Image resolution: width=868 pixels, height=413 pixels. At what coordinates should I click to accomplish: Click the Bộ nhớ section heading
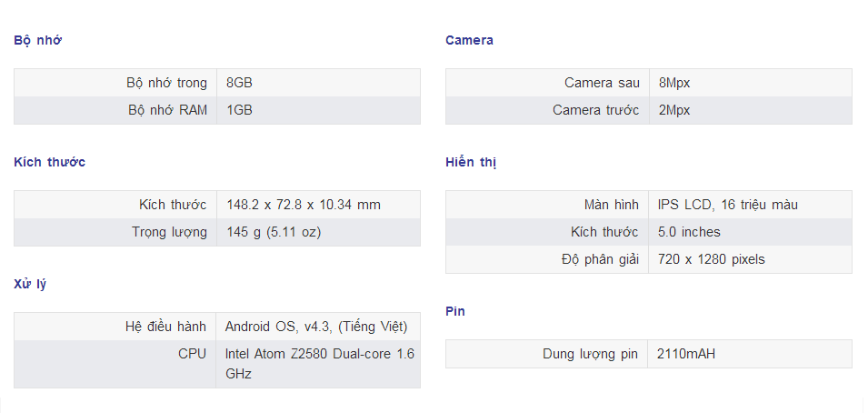(x=37, y=40)
